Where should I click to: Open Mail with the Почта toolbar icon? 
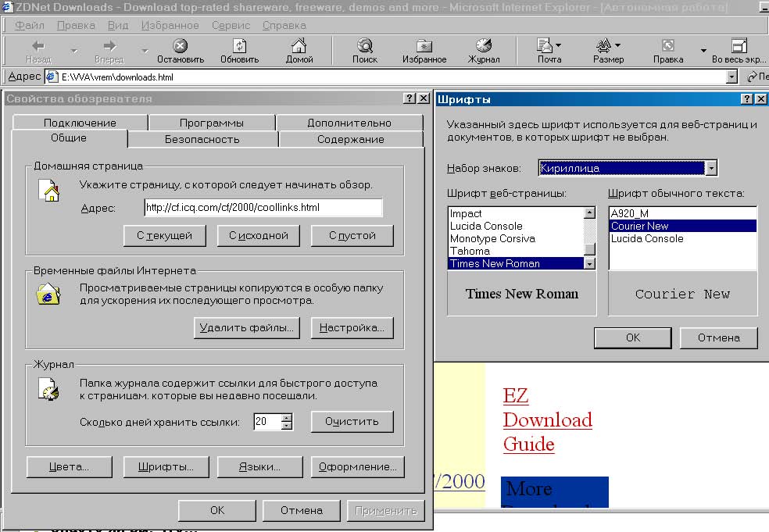(x=545, y=45)
